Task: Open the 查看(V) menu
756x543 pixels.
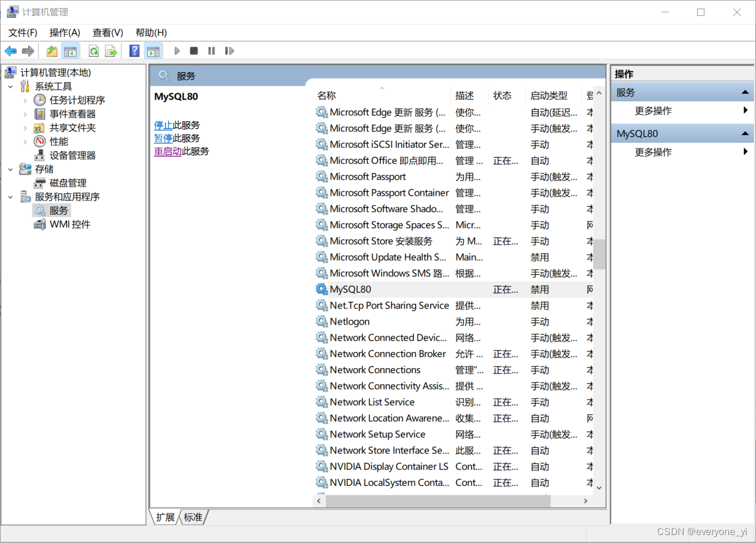Action: tap(108, 33)
